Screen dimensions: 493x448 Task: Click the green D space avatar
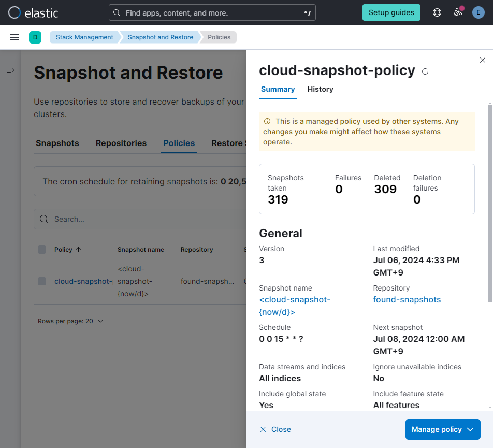coord(35,37)
